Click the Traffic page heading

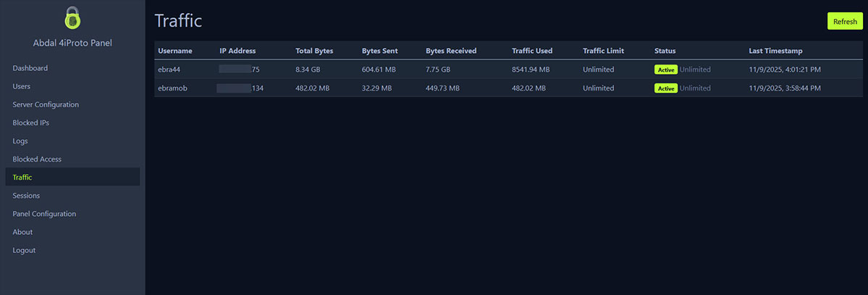pos(178,21)
